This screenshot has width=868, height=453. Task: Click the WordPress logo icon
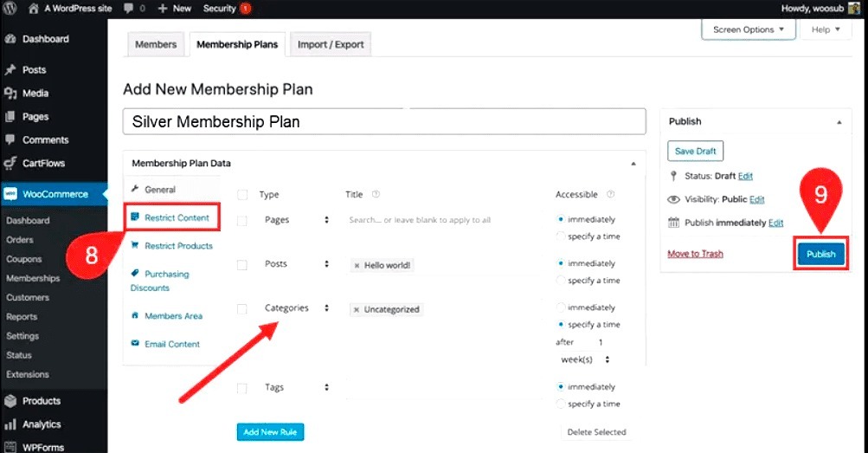[x=10, y=9]
